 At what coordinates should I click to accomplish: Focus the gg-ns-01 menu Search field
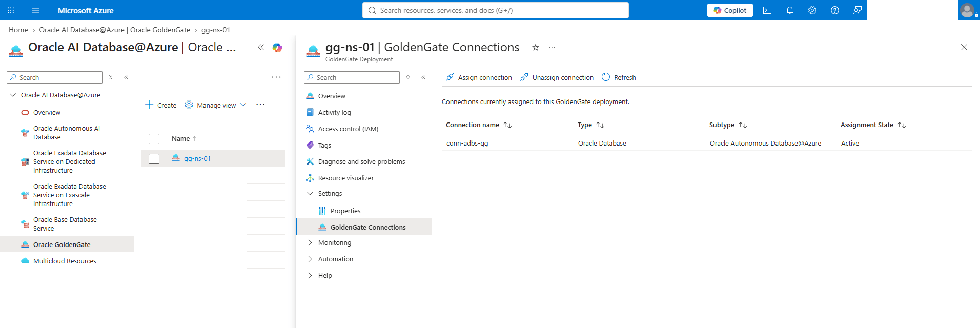352,77
